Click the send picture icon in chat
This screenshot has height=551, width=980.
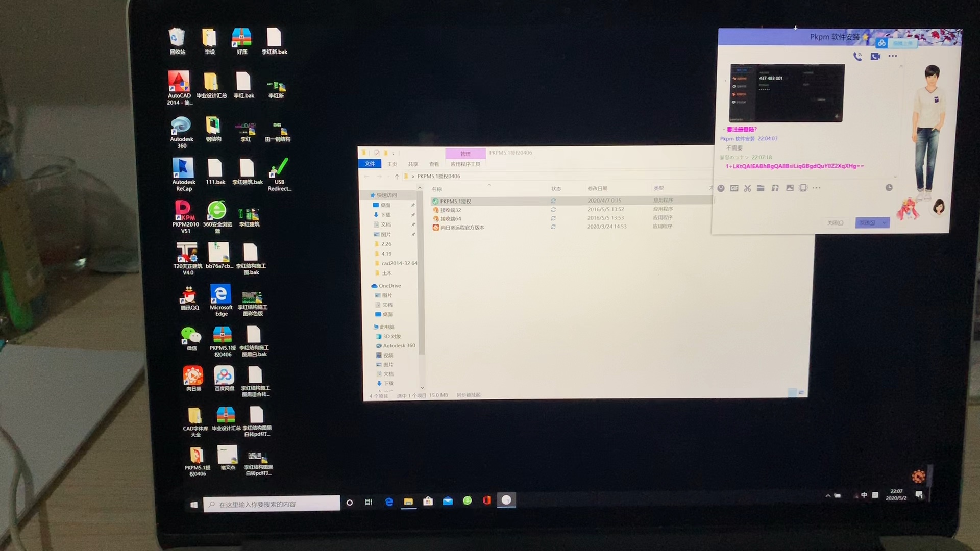[790, 188]
